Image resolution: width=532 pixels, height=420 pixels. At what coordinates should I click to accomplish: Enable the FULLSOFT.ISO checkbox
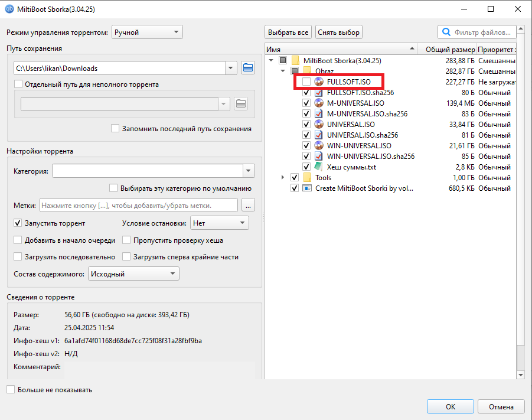click(x=306, y=82)
